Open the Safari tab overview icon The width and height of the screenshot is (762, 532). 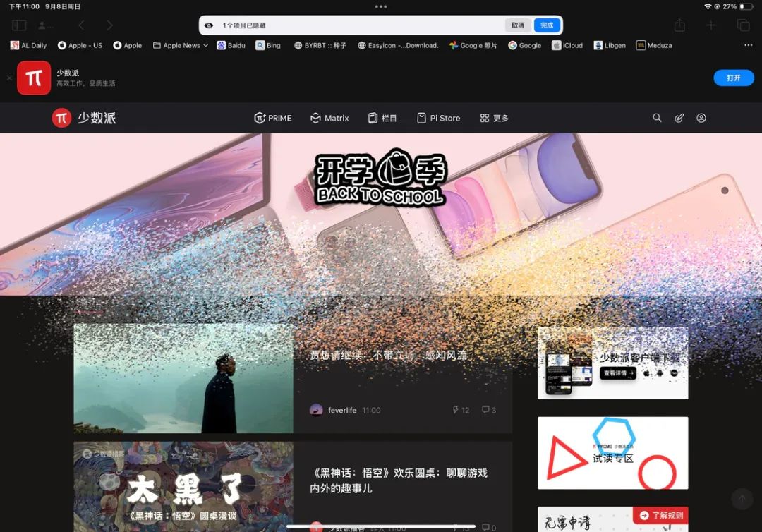pyautogui.click(x=743, y=25)
